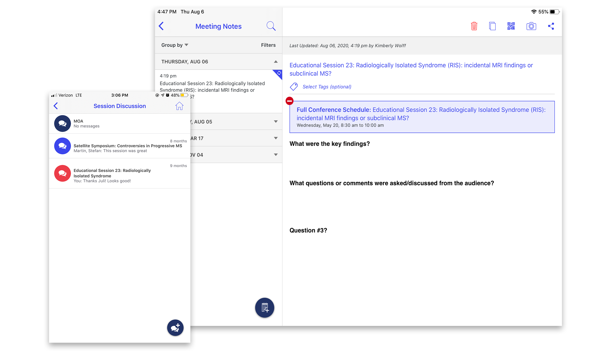Open the note title Educational Session 23 link
This screenshot has height=364, width=609.
tap(411, 69)
